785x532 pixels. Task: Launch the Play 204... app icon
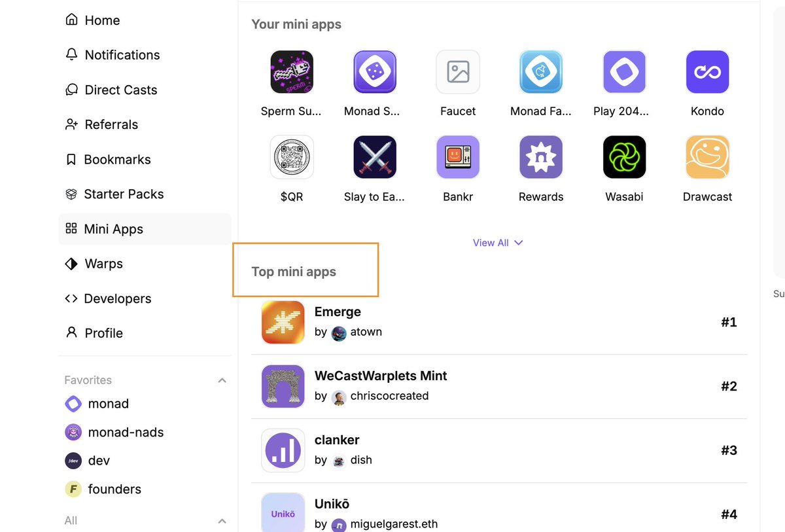[x=624, y=72]
